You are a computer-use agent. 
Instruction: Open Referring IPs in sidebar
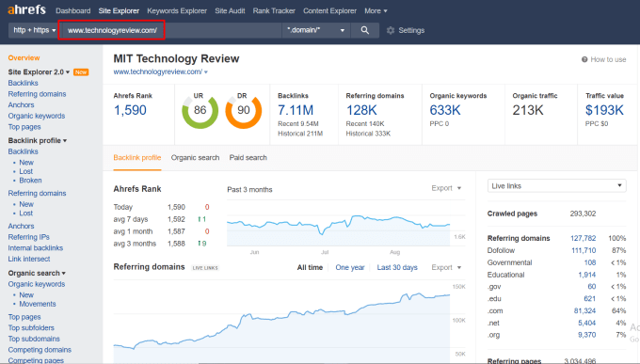pyautogui.click(x=28, y=237)
